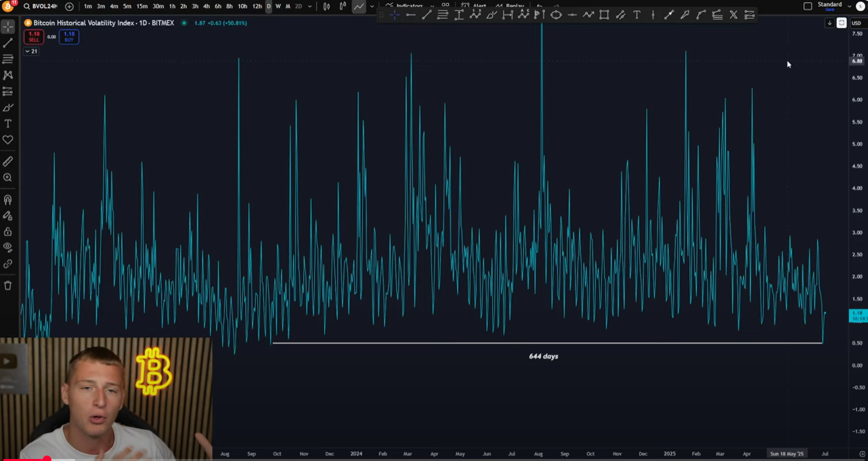
Task: Switch to the 4h timeframe
Action: point(207,6)
